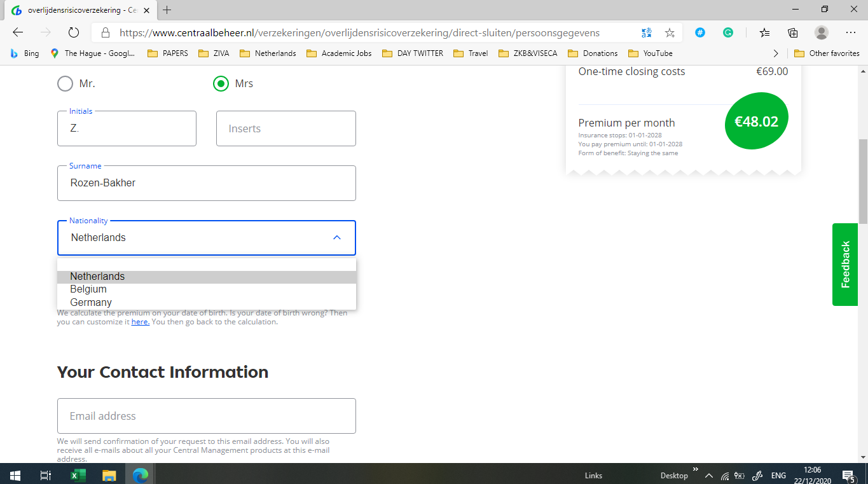The height and width of the screenshot is (484, 868).
Task: Select the Mr. radio button
Action: click(65, 83)
